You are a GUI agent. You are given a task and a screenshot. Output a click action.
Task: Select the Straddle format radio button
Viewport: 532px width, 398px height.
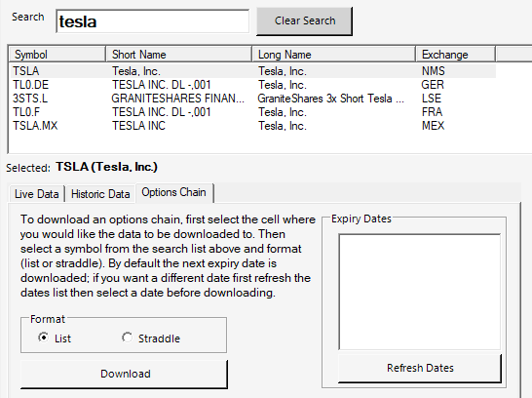coord(151,338)
